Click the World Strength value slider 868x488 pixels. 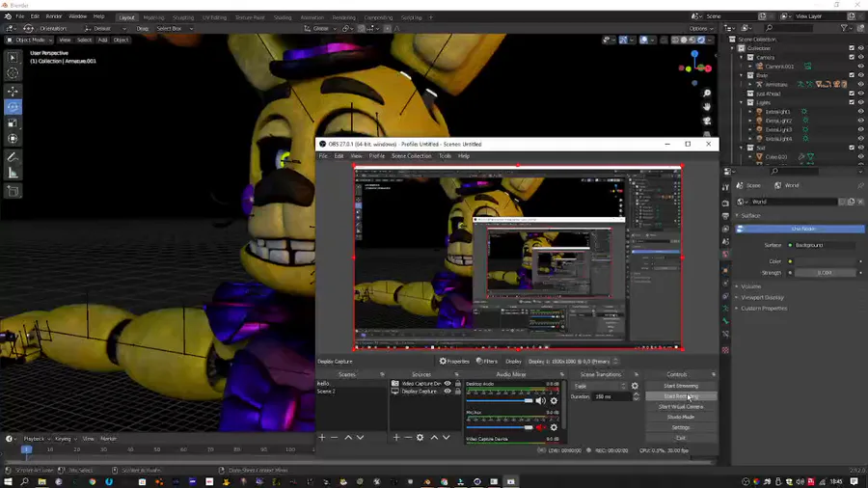click(825, 272)
